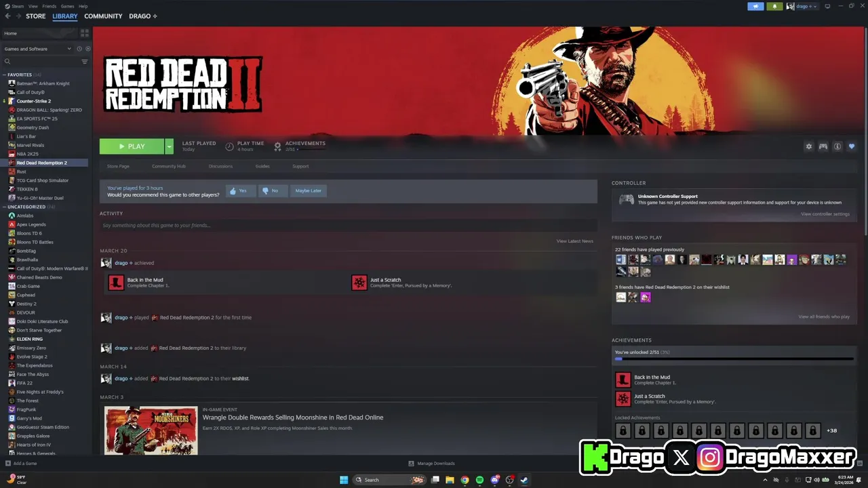Open the Moonshiners event thumbnail
The width and height of the screenshot is (868, 488).
coord(151,430)
